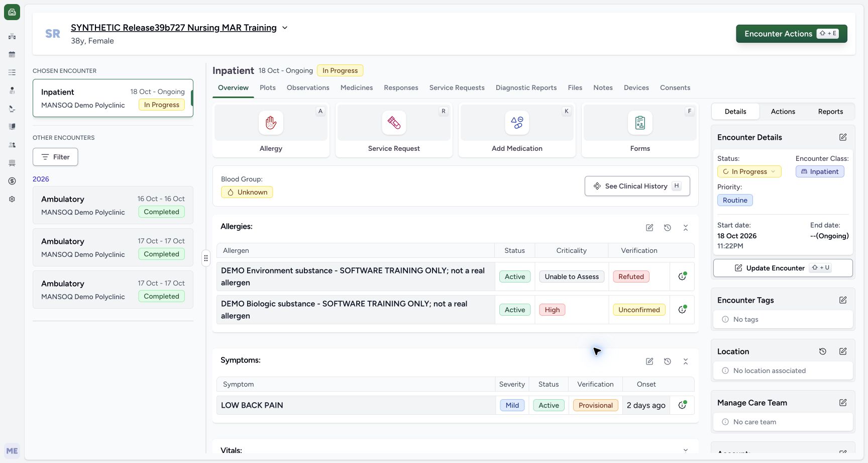Edit Location association
This screenshot has height=463, width=868.
click(843, 351)
